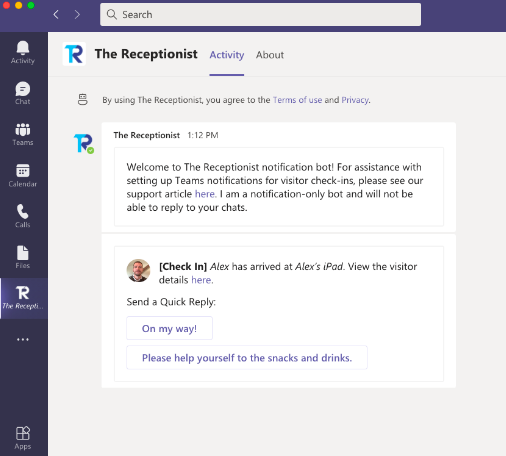Open the Activity bell in sidebar

tap(23, 52)
